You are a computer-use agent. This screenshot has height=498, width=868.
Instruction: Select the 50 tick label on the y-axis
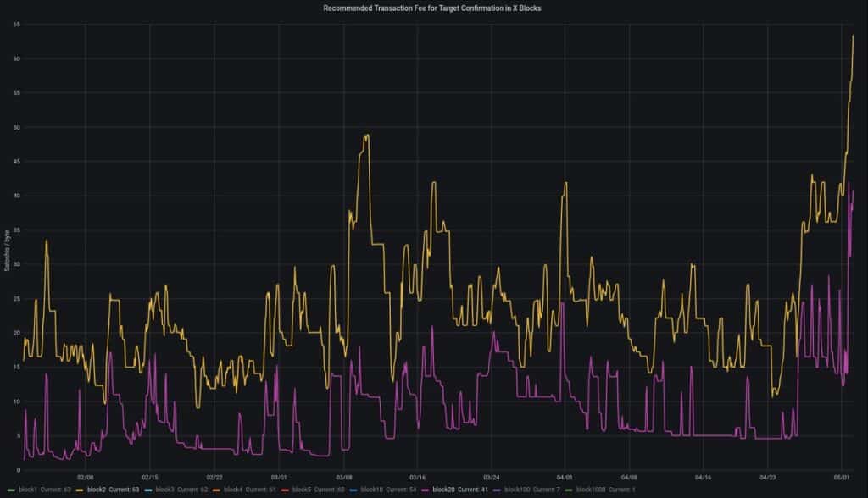17,127
